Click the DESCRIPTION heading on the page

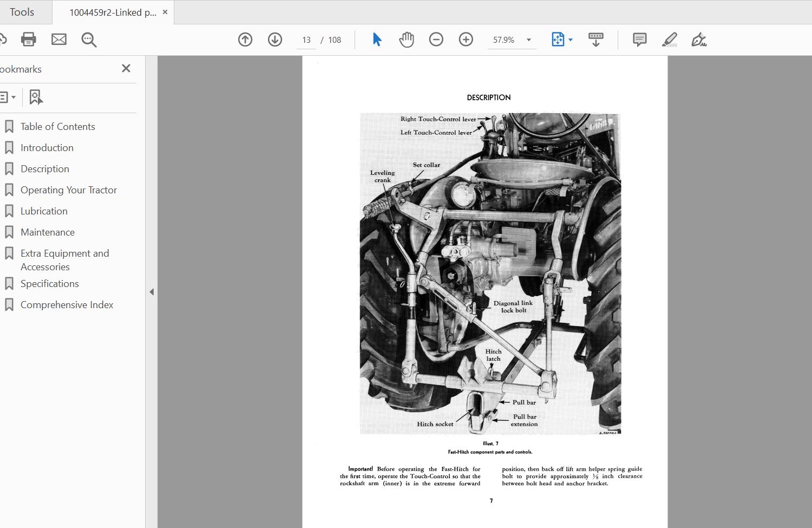489,97
